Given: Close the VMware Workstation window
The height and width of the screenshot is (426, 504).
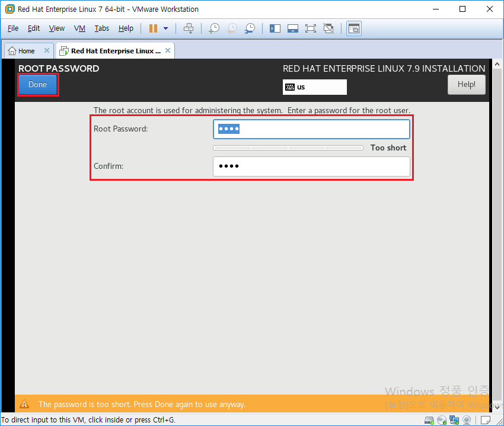Looking at the screenshot, I should (490, 9).
